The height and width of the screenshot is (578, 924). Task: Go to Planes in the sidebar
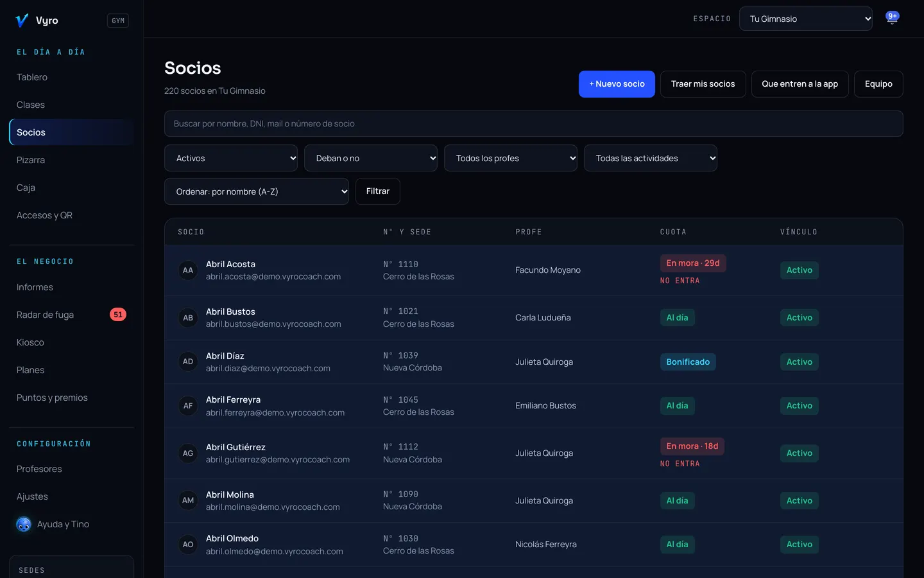point(71,370)
